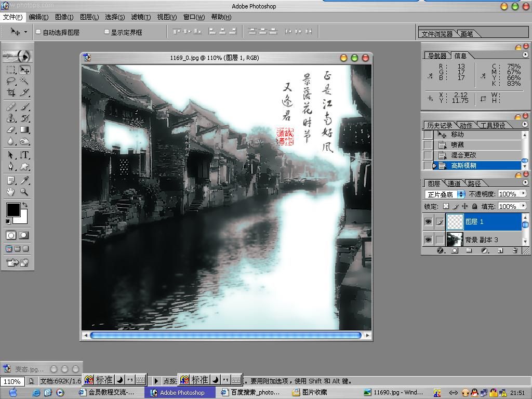Toggle lock position icon
532x399 pixels.
pyautogui.click(x=465, y=206)
